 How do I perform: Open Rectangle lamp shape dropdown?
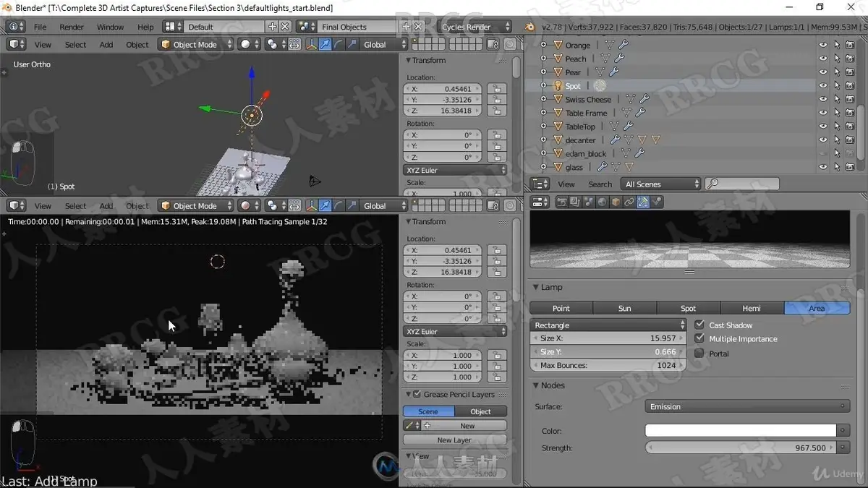click(x=609, y=325)
